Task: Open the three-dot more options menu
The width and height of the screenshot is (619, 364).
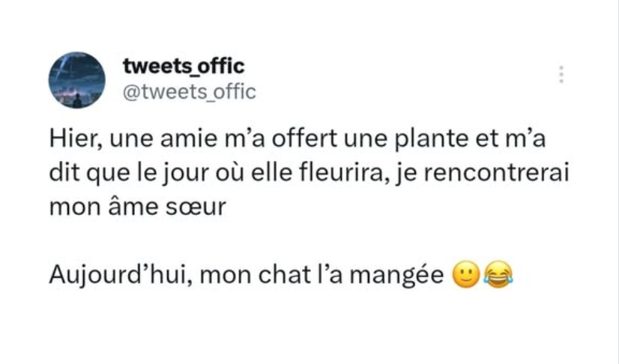Action: click(x=561, y=75)
